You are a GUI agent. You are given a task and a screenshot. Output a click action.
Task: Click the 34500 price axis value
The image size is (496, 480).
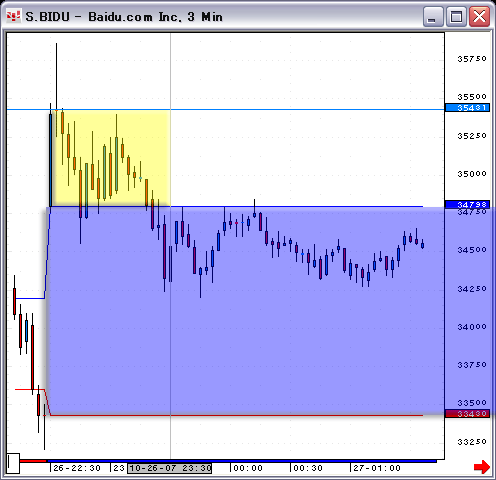tap(472, 250)
